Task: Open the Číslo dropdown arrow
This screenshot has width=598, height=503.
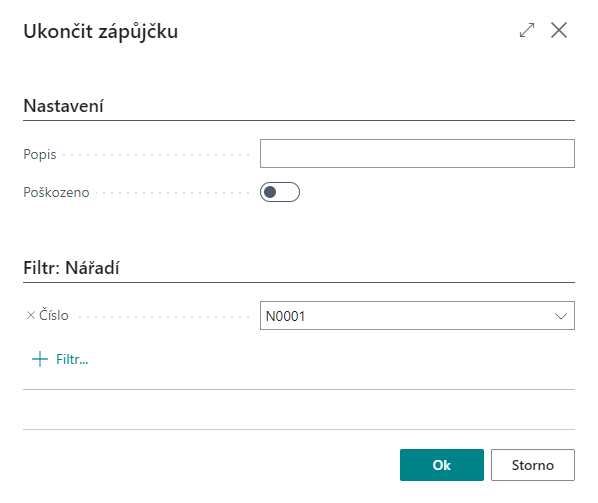Action: [561, 316]
